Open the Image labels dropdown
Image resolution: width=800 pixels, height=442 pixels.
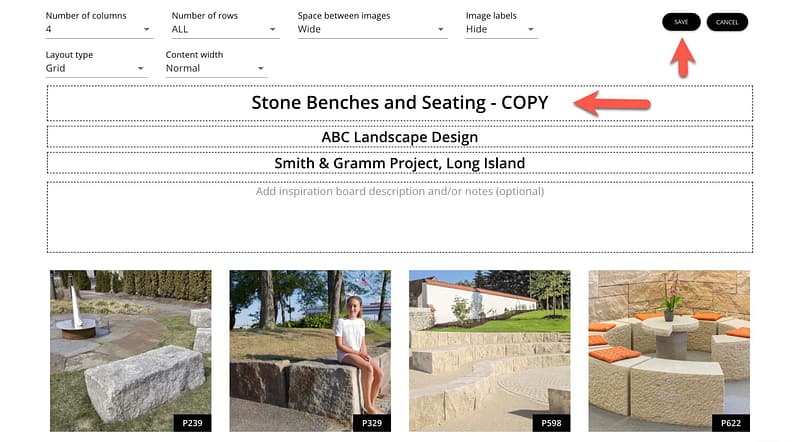pyautogui.click(x=501, y=30)
